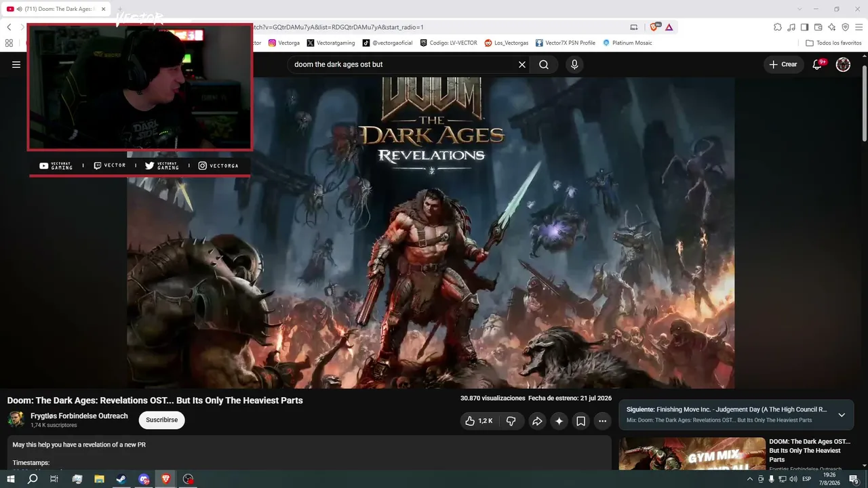868x488 pixels.
Task: Open the Crear menu
Action: point(783,64)
